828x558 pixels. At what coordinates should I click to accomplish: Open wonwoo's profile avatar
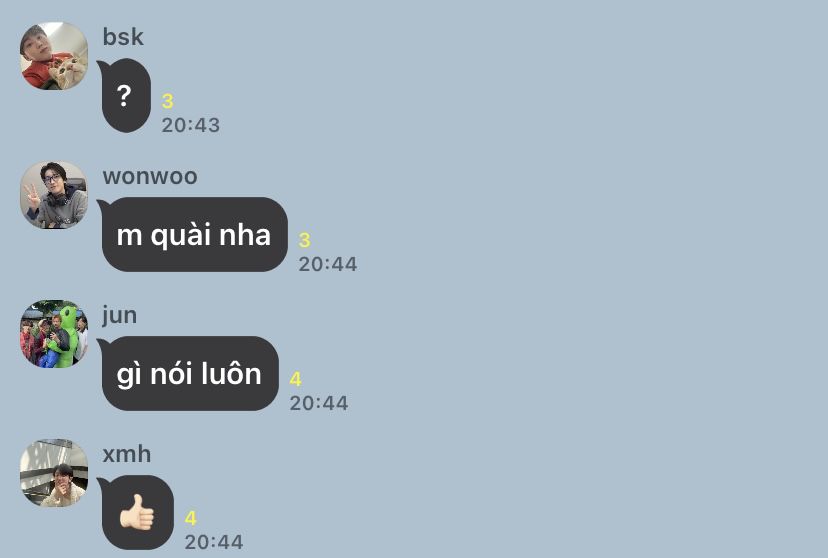[x=54, y=195]
